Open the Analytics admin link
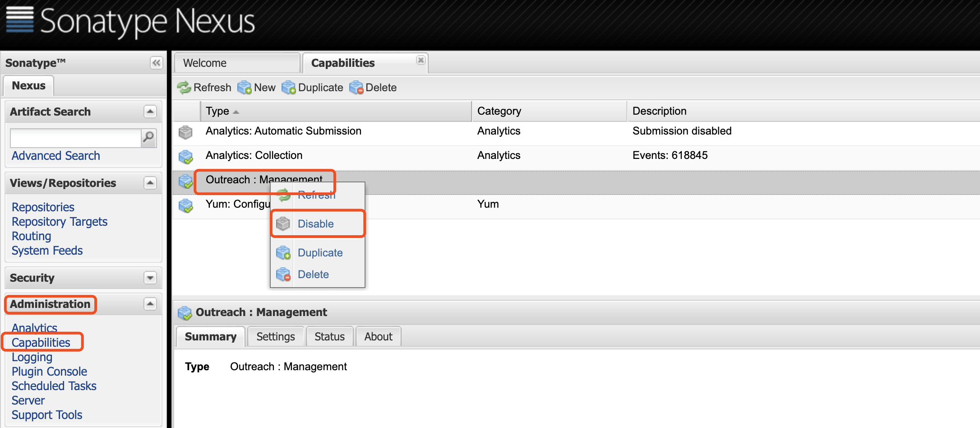The width and height of the screenshot is (980, 428). click(34, 328)
